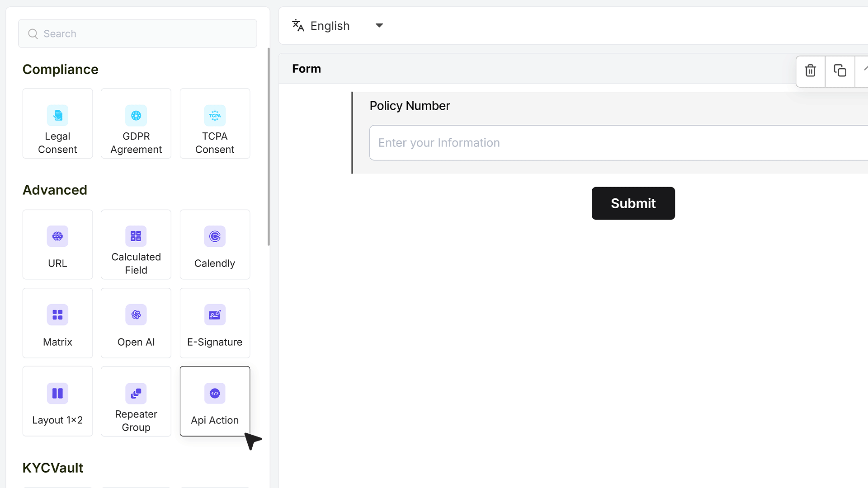The width and height of the screenshot is (868, 488).
Task: Insert a Repeater Group element
Action: coord(136,401)
